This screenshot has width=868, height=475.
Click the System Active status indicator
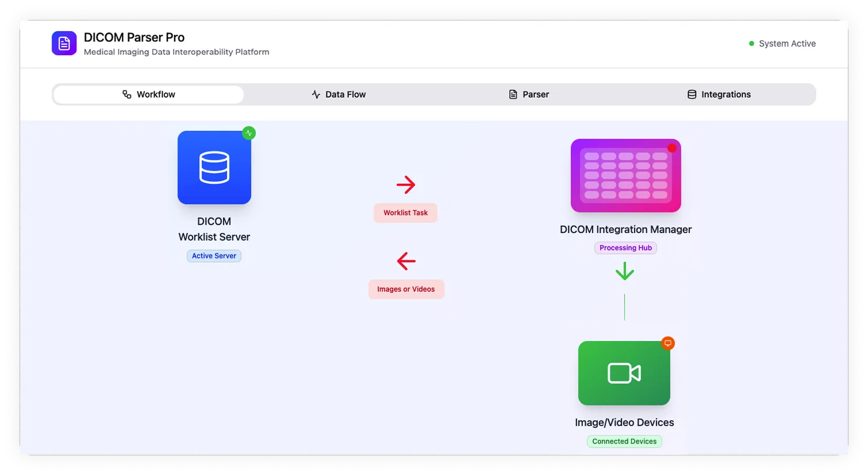pos(782,44)
